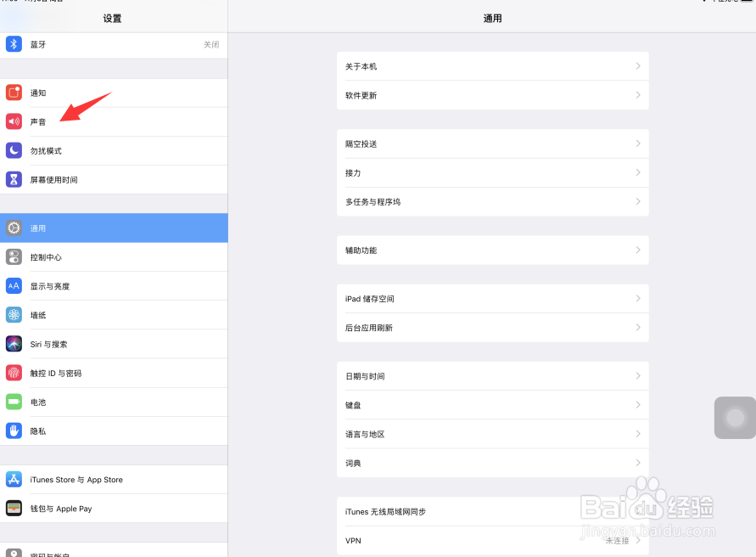756x557 pixels.
Task: Click the Siri 与搜索 icon
Action: tap(14, 344)
